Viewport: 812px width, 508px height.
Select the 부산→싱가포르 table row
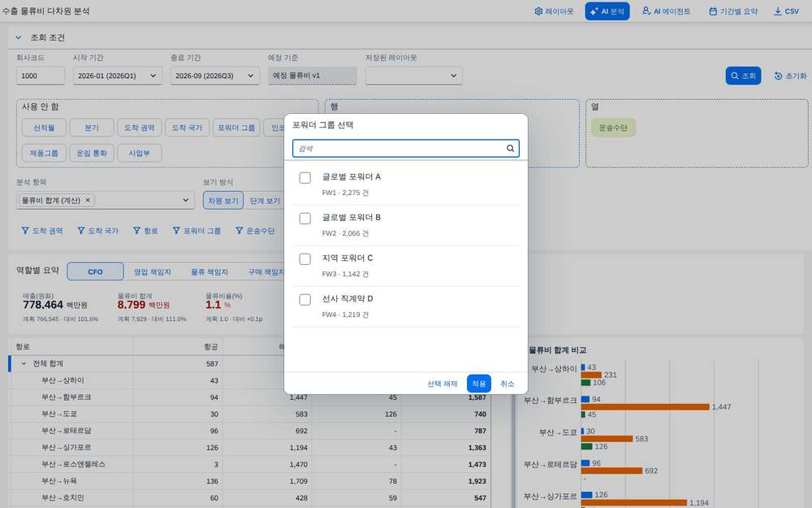point(250,447)
